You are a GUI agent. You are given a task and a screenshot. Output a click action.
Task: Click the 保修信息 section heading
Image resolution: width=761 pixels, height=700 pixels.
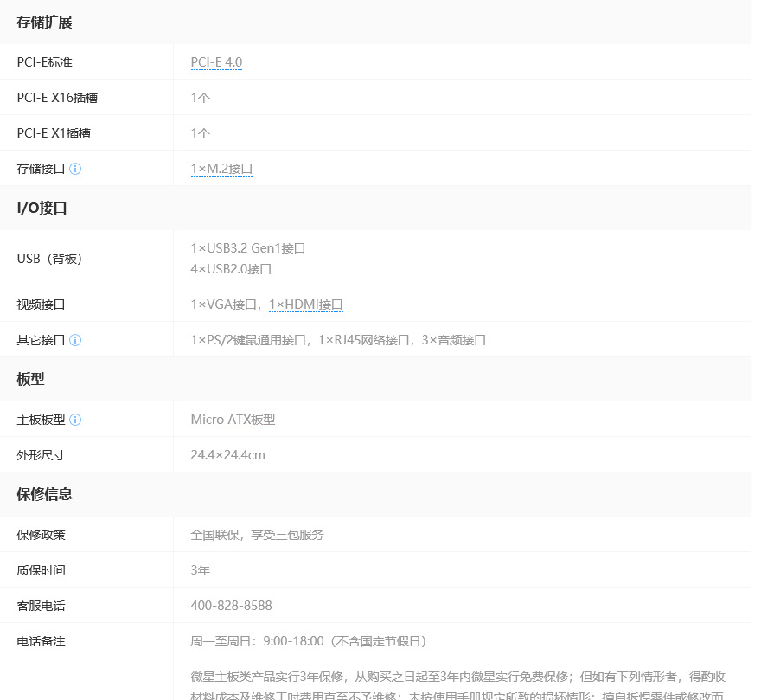(x=44, y=494)
